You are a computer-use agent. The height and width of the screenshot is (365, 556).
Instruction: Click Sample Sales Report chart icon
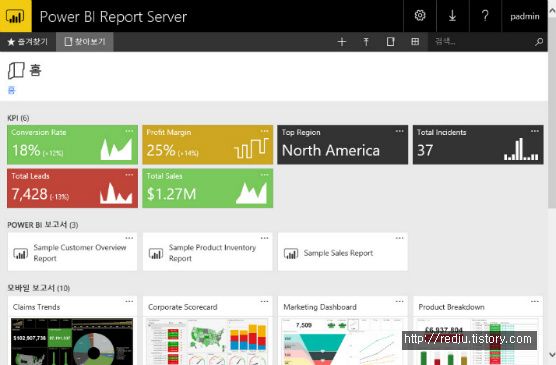click(291, 253)
